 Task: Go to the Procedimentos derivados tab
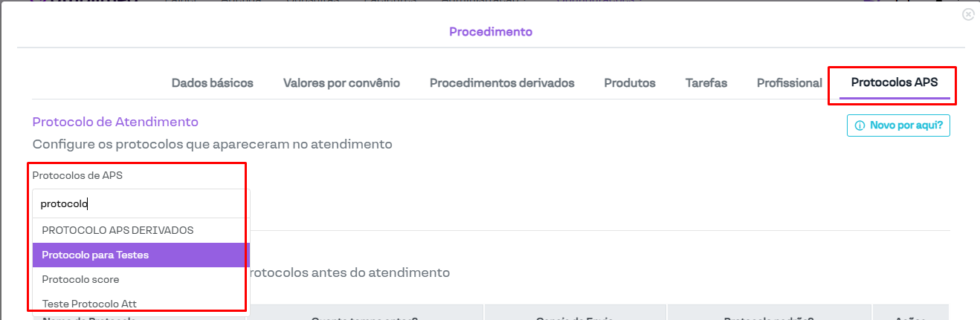point(502,83)
